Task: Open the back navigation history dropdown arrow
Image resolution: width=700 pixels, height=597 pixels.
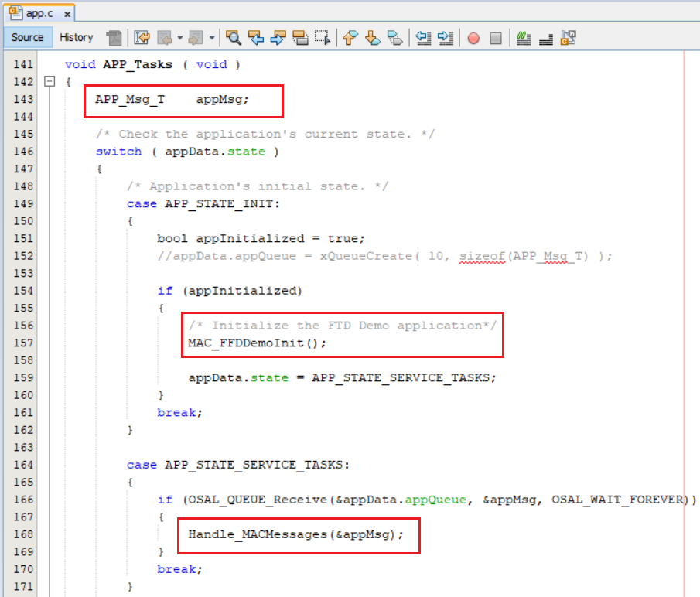Action: [180, 37]
